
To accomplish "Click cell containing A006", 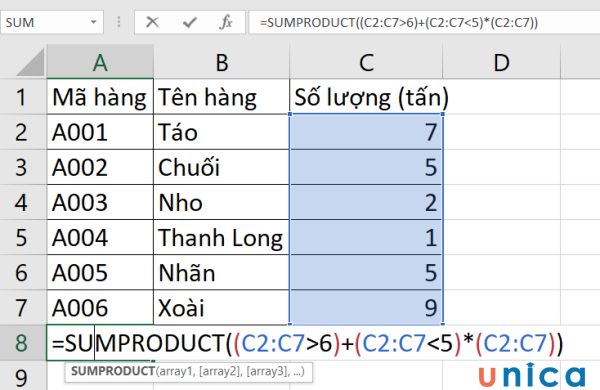I will coord(100,308).
